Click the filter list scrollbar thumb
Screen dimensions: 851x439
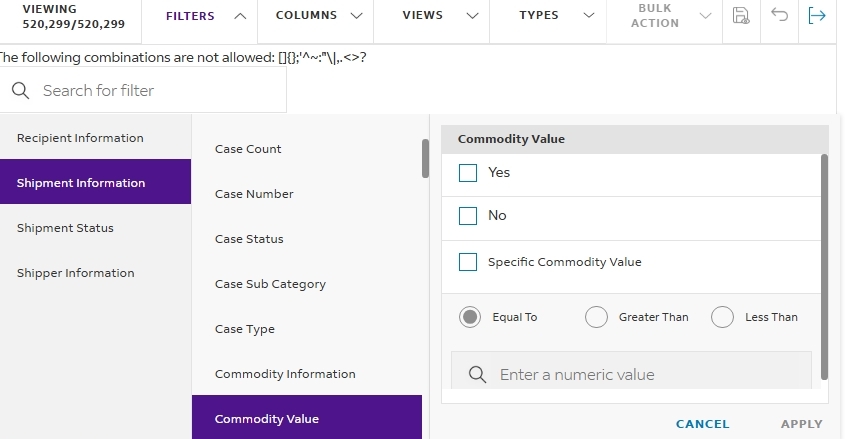coord(425,158)
